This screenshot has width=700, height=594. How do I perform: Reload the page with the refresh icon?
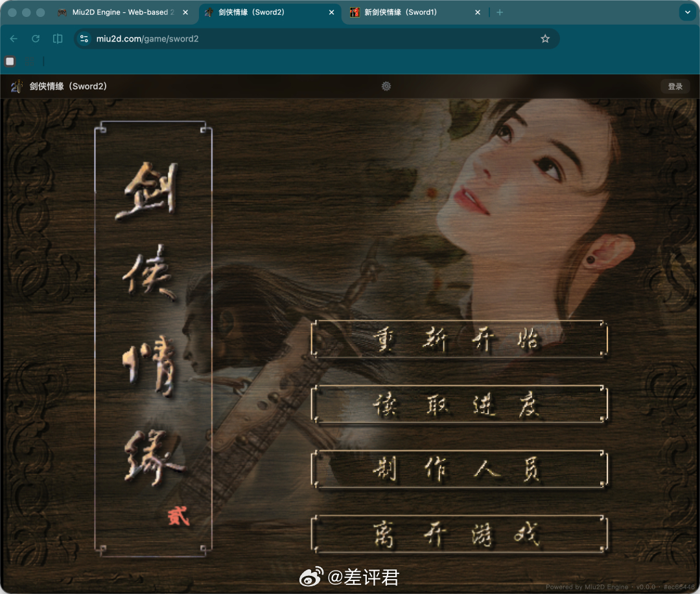click(x=36, y=38)
